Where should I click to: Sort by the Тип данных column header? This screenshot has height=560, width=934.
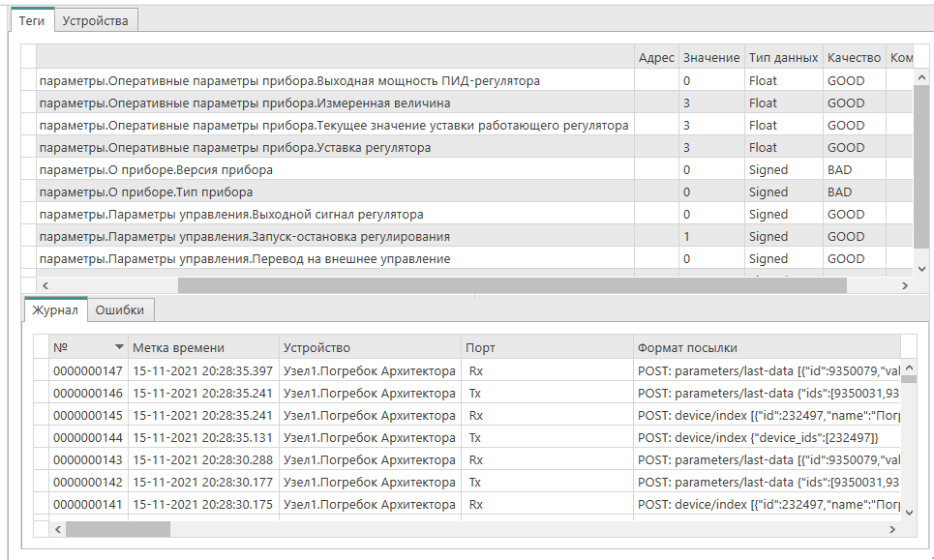[783, 58]
